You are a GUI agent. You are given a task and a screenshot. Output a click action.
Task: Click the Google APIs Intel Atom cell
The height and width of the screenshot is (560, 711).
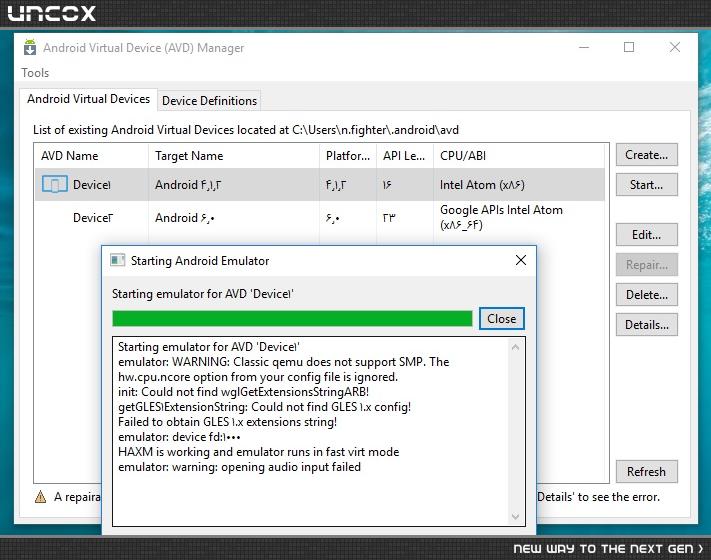[501, 217]
